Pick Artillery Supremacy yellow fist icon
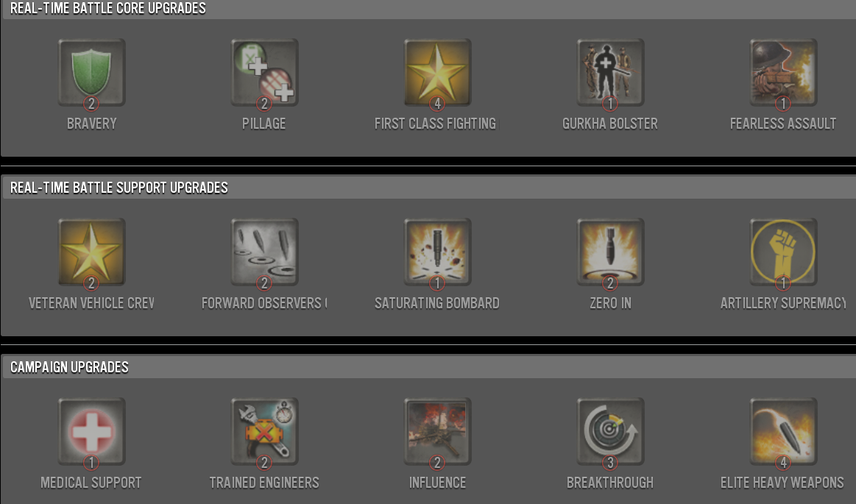Screen dimensions: 856x504 [783, 252]
